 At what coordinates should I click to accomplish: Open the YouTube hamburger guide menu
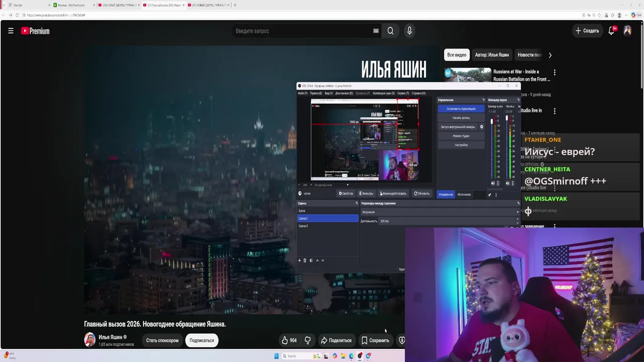click(x=11, y=31)
